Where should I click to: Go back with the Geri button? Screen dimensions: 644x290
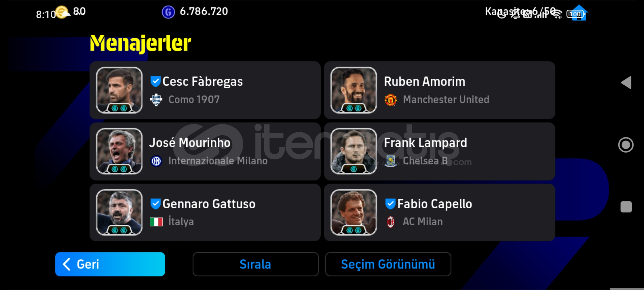[110, 264]
